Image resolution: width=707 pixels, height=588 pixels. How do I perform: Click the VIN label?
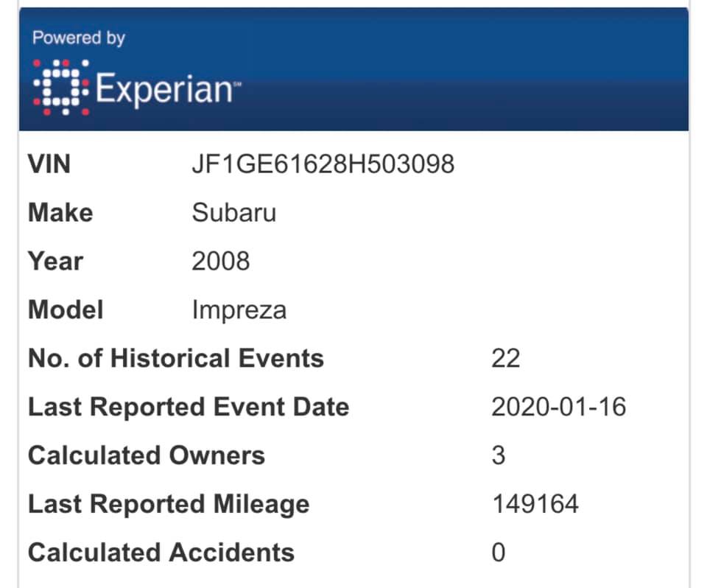coord(49,164)
